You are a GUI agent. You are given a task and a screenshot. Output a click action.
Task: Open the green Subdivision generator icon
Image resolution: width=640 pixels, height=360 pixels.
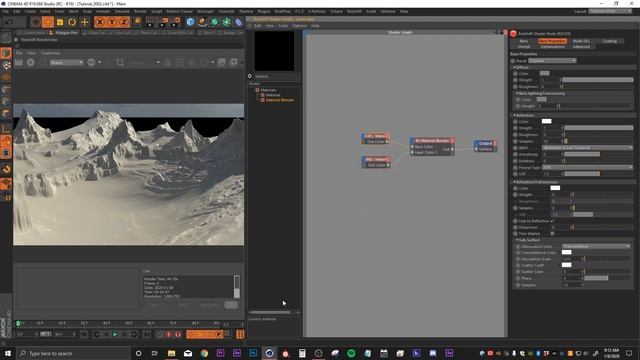(x=215, y=22)
